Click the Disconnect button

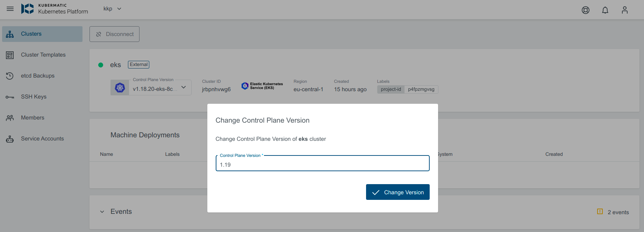click(x=114, y=34)
